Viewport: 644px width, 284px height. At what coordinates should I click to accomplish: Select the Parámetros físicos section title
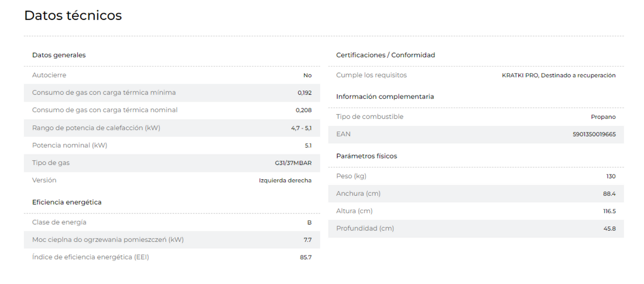(x=366, y=156)
